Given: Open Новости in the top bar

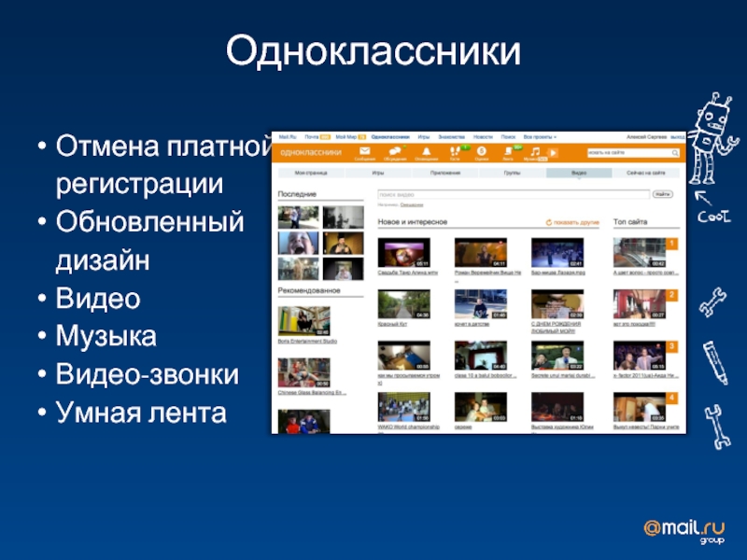Looking at the screenshot, I should pos(483,137).
